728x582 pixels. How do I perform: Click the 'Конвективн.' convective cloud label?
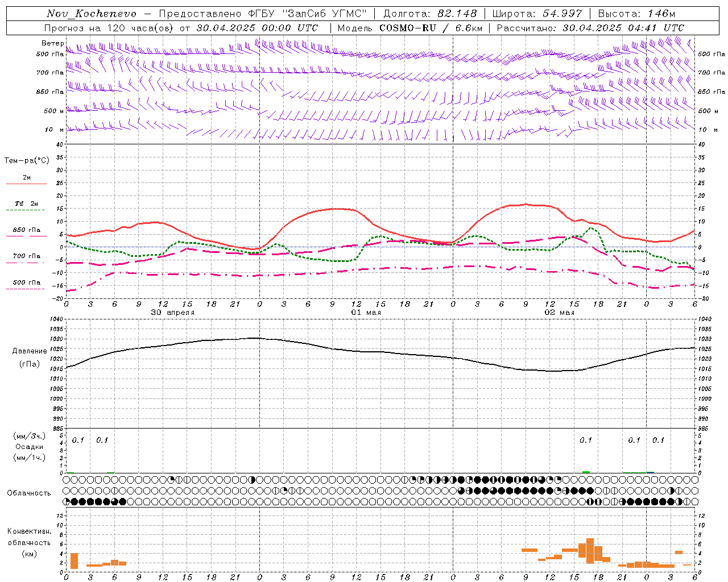tap(29, 531)
